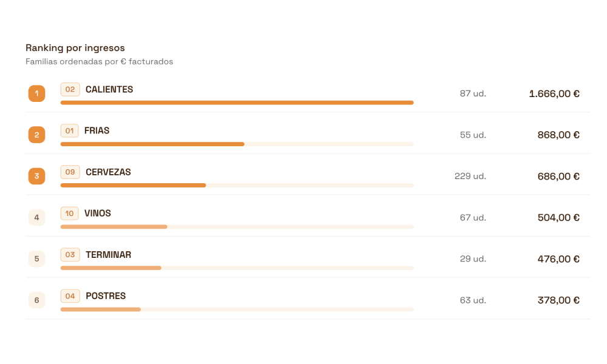Open the TERMINAR family name
The image size is (607, 364).
click(109, 255)
